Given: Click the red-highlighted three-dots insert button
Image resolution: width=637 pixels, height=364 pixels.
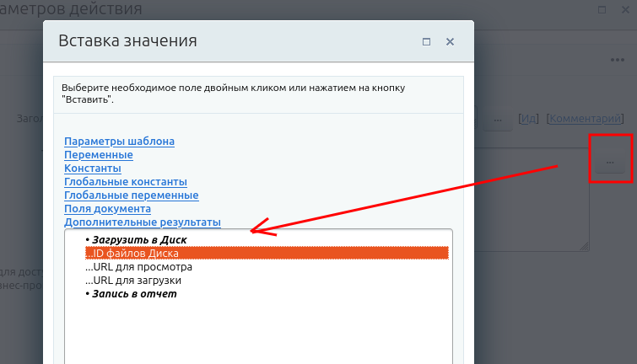Looking at the screenshot, I should pos(609,160).
